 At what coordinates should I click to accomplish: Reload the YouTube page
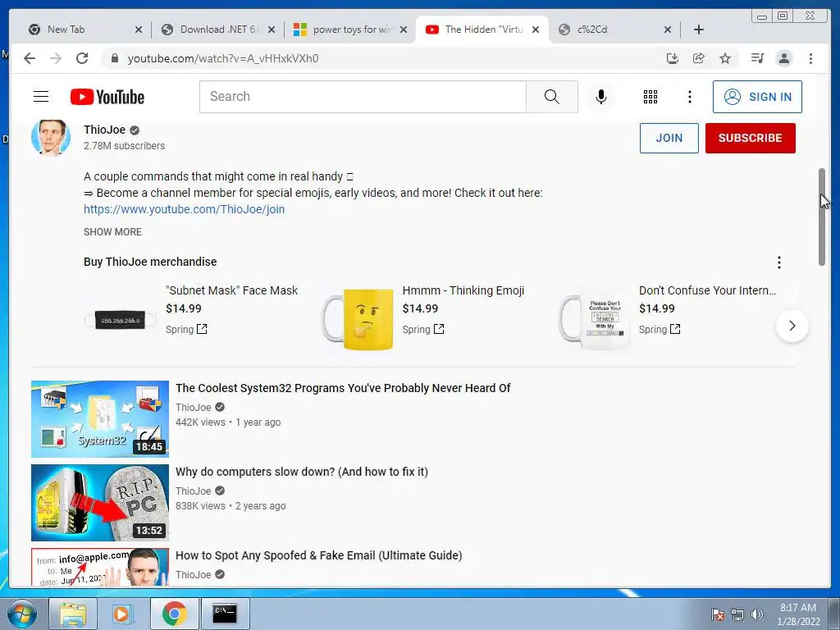[82, 58]
